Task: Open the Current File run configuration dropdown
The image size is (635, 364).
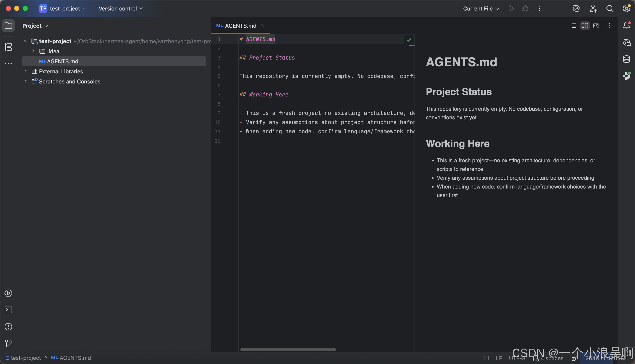Action: [x=481, y=9]
